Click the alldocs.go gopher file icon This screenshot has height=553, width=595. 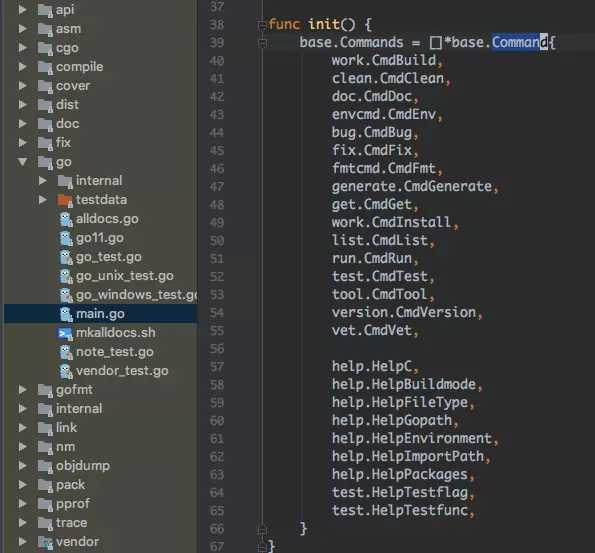[x=66, y=219]
